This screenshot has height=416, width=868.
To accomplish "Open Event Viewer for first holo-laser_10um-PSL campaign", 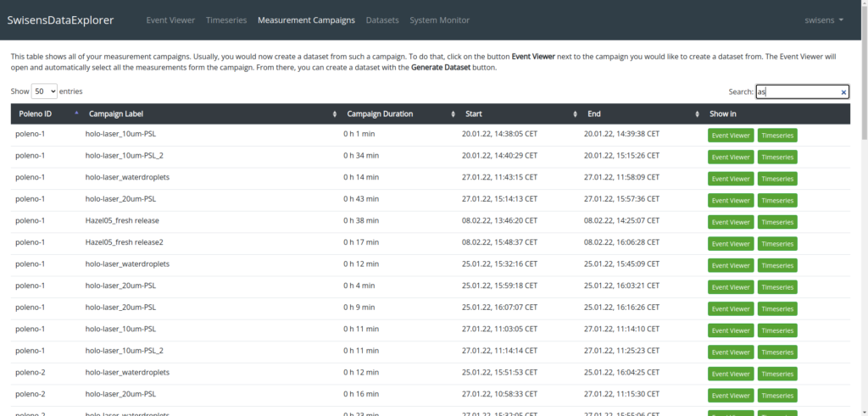I will [730, 135].
